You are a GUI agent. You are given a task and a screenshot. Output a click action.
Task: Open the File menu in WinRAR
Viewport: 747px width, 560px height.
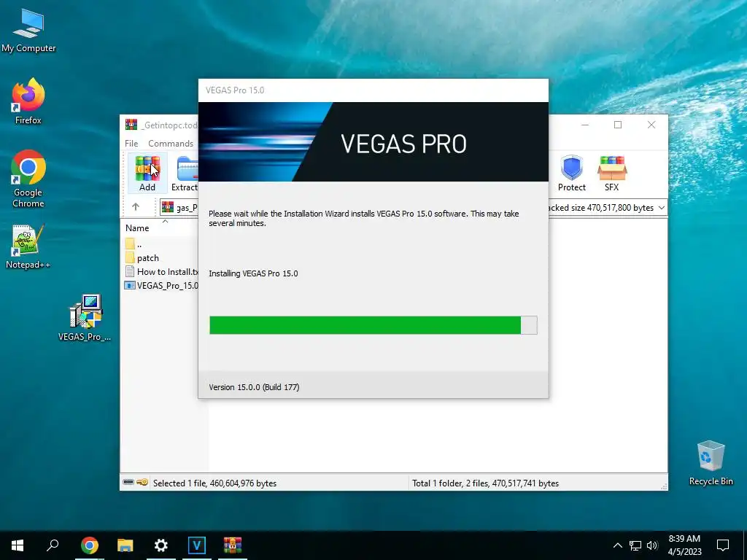tap(131, 144)
